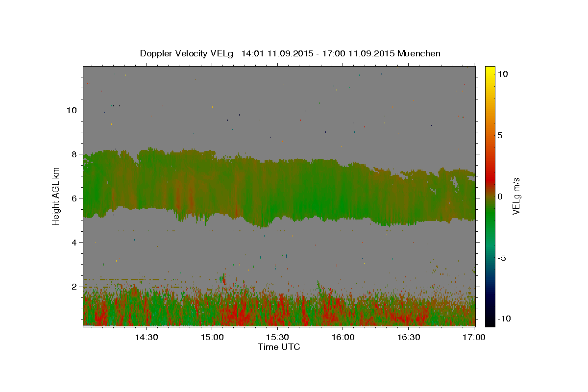Click the height tick label 6

[x=74, y=198]
